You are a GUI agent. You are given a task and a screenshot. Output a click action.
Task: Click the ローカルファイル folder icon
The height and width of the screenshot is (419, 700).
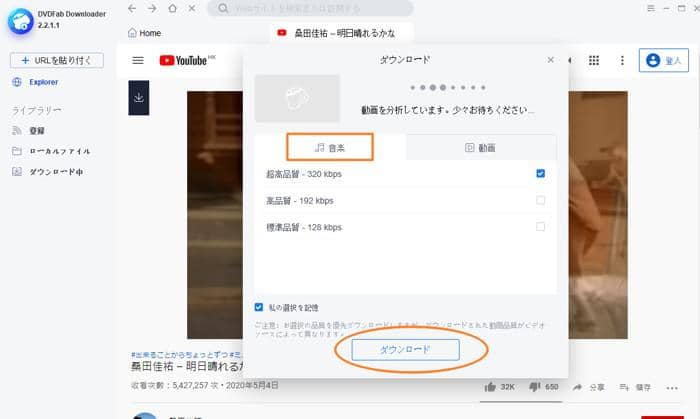(17, 151)
